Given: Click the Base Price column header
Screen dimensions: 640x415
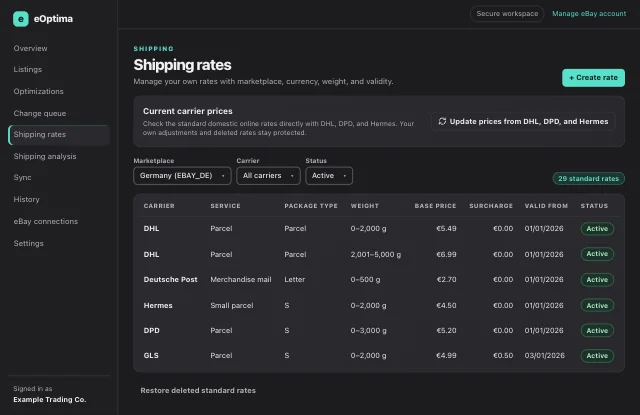Looking at the screenshot, I should coord(435,206).
